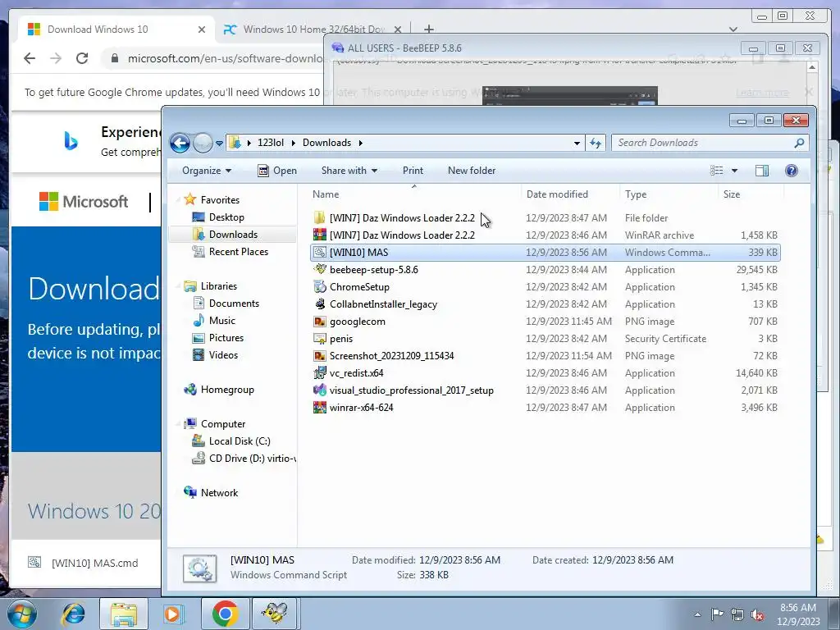Show hidden tray icons arrow
This screenshot has width=840, height=630.
click(x=697, y=614)
